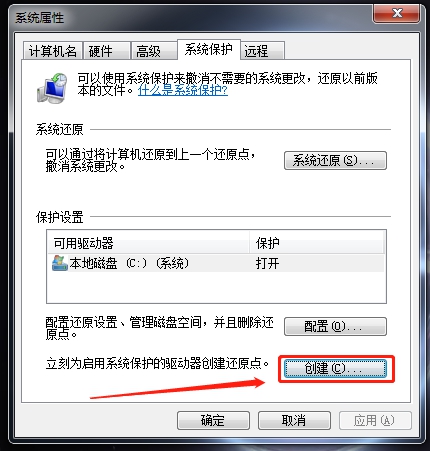Click the 取消 button

click(x=294, y=420)
